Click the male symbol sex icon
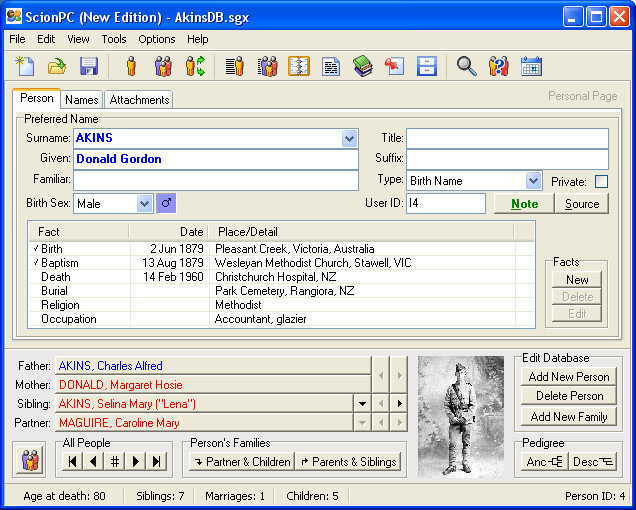This screenshot has height=510, width=636. coord(166,203)
